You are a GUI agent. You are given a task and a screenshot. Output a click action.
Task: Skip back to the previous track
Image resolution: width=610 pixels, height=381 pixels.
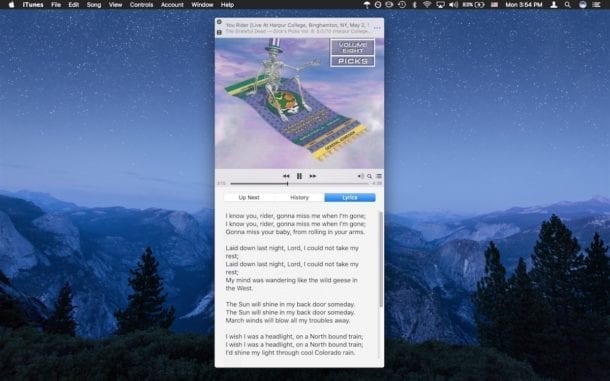click(x=286, y=176)
